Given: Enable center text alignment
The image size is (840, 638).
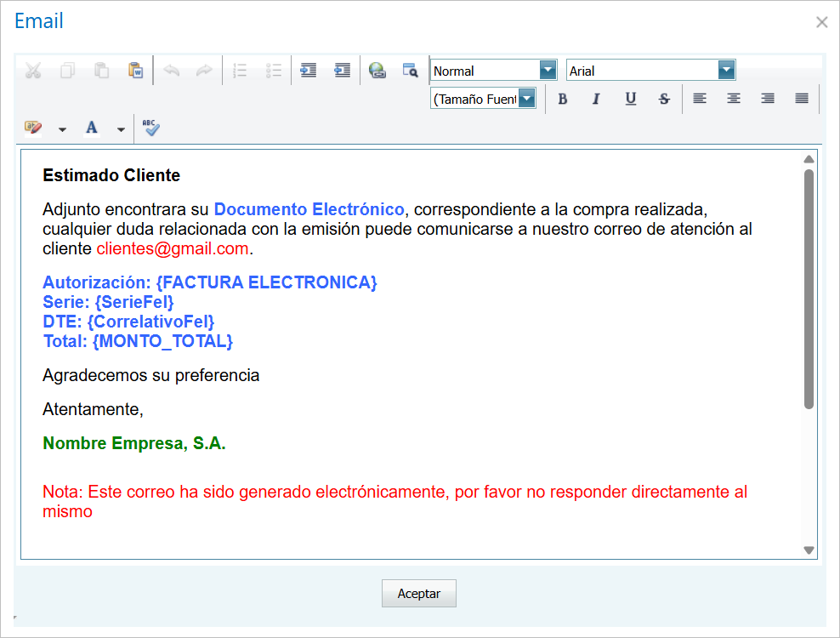Looking at the screenshot, I should tap(733, 99).
